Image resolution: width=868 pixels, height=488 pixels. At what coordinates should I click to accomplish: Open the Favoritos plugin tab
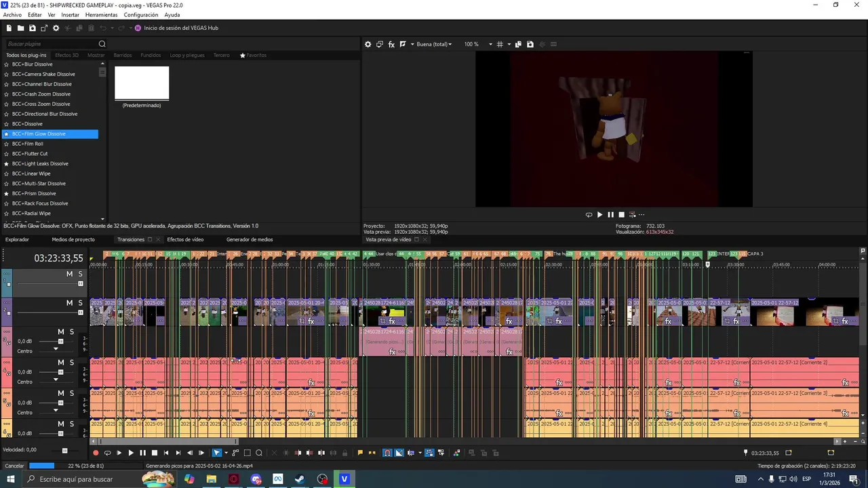coord(253,55)
